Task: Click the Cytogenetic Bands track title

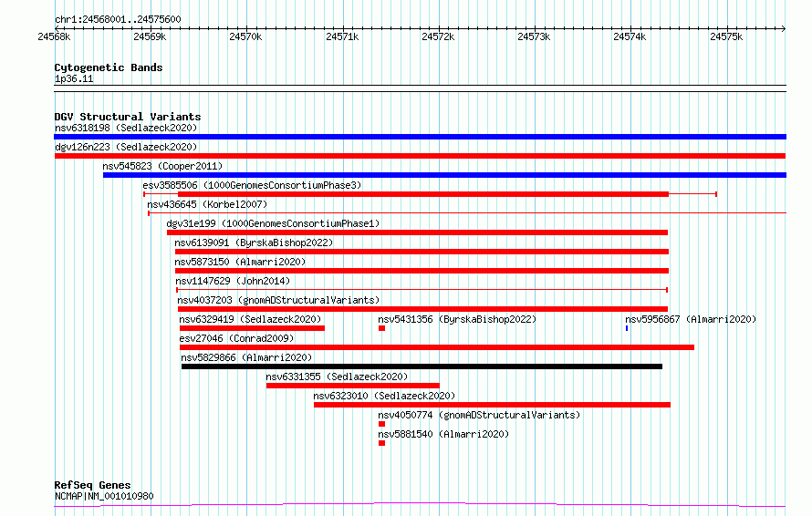Action: [x=109, y=67]
